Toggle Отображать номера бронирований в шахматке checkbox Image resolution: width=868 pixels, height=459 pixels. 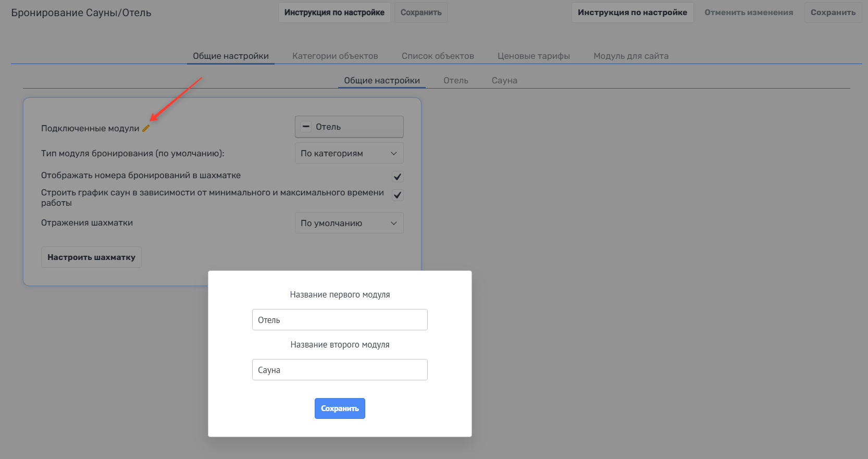pyautogui.click(x=398, y=177)
